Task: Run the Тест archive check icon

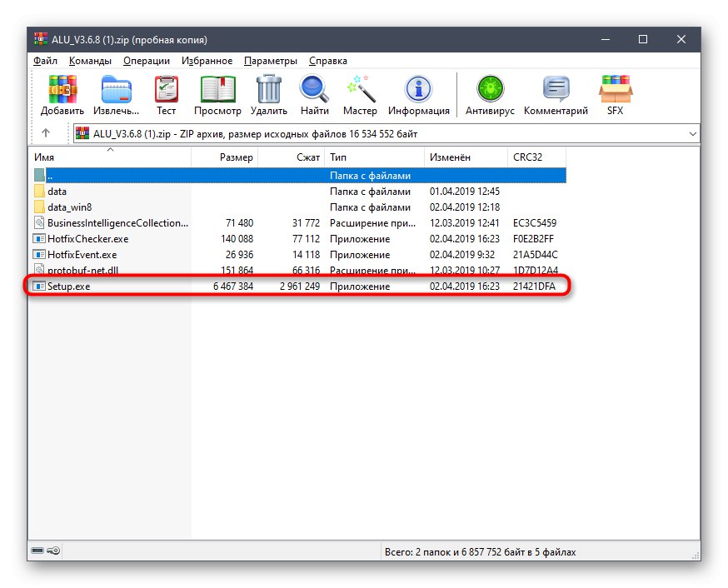Action: [167, 89]
